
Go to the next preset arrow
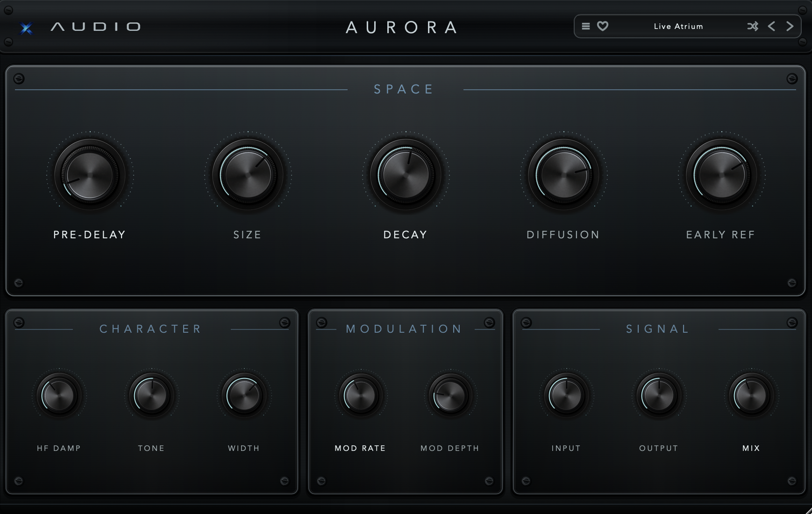[x=790, y=26]
